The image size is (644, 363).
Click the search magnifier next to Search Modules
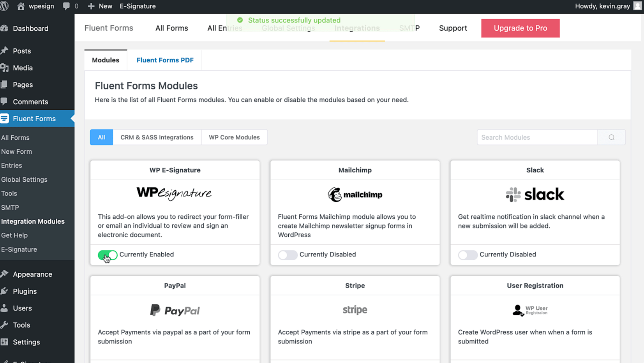point(611,137)
